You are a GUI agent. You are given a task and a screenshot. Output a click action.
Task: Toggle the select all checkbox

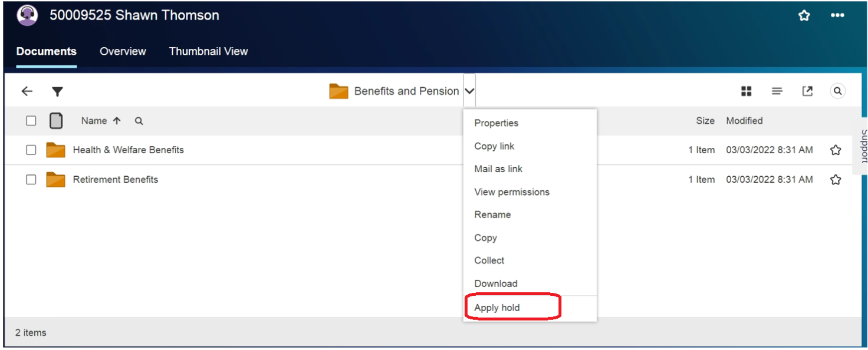click(31, 121)
